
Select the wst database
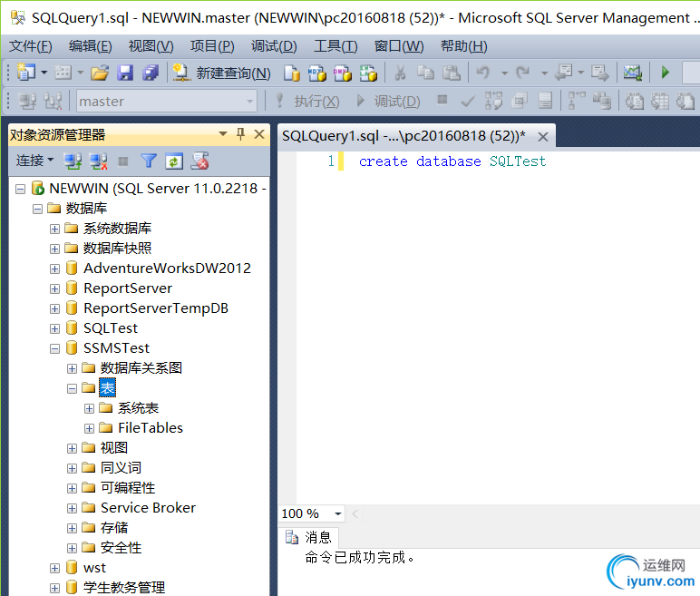(94, 568)
